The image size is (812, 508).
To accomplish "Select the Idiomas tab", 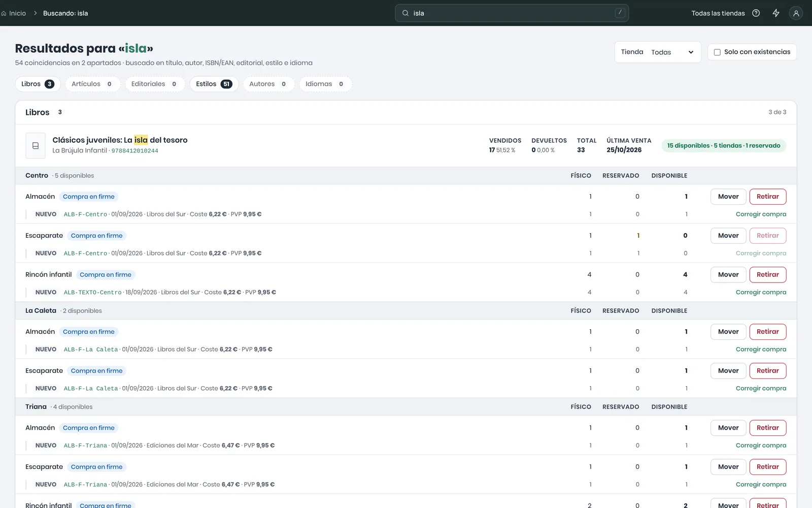I will coord(325,84).
